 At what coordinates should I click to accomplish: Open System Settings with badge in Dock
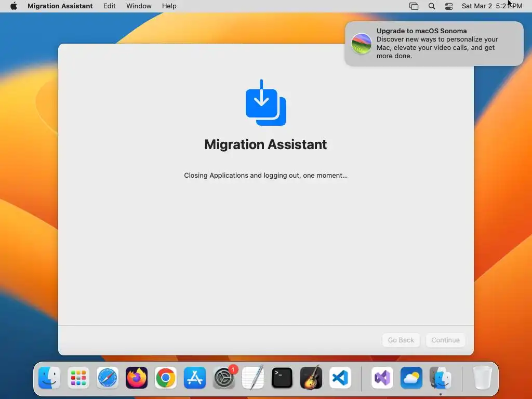point(224,378)
